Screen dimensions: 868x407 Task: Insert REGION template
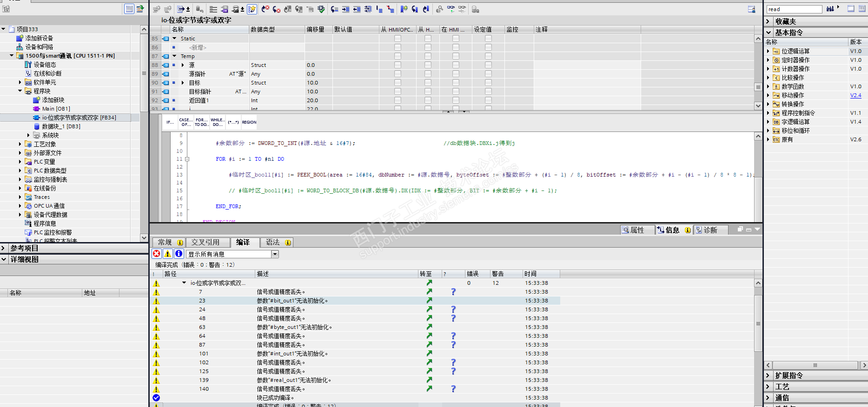point(249,122)
